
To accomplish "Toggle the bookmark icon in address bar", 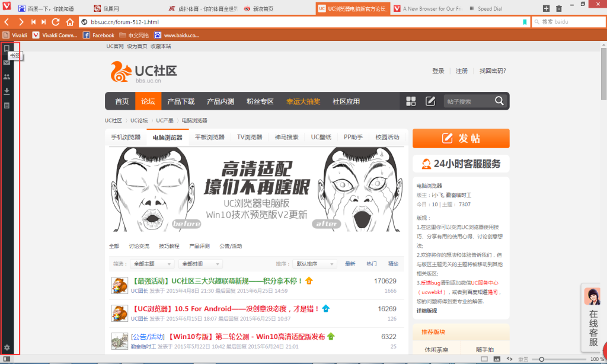I will 524,22.
